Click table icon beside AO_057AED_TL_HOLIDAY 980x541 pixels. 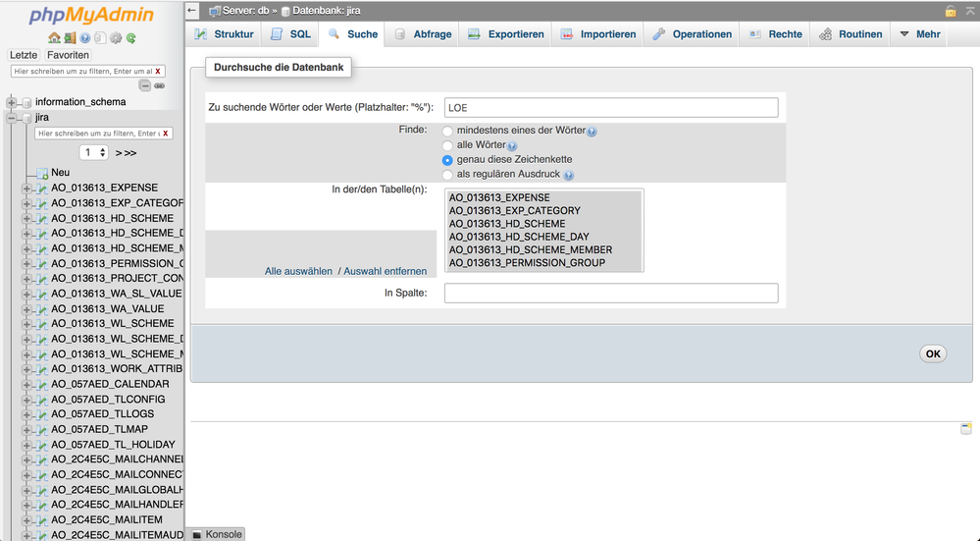(x=42, y=445)
